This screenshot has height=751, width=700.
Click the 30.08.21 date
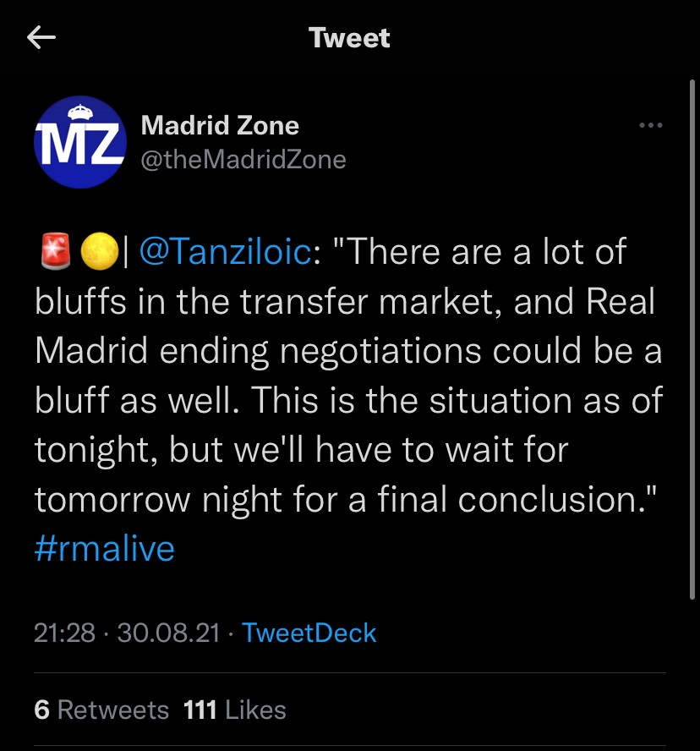coord(168,633)
